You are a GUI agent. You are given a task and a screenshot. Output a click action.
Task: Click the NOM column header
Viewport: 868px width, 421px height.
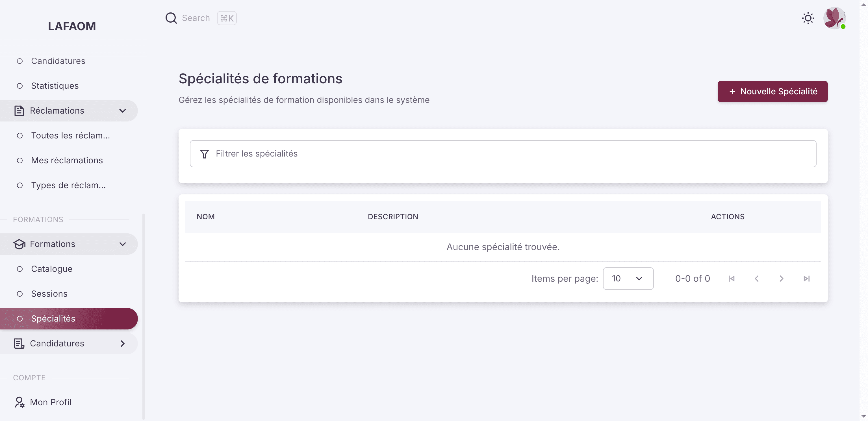pyautogui.click(x=205, y=216)
